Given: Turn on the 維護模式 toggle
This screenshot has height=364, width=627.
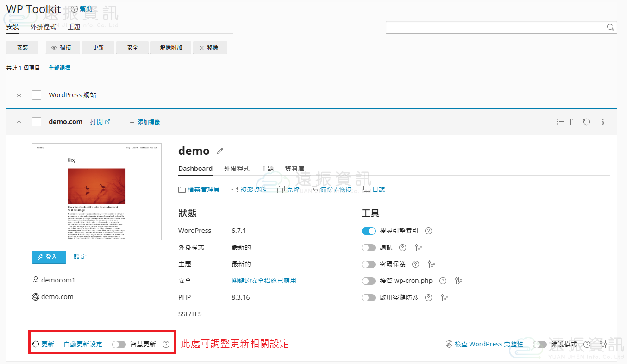Looking at the screenshot, I should coord(540,344).
